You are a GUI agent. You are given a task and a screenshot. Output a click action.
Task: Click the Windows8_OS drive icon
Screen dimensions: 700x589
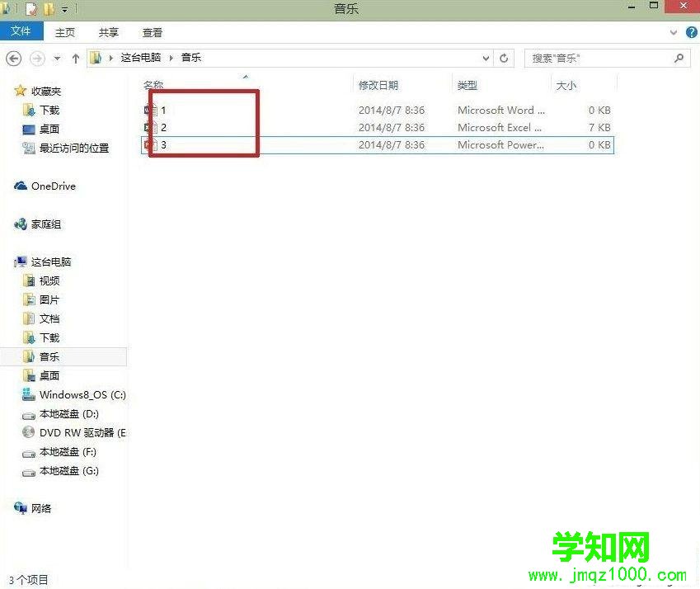(x=29, y=394)
